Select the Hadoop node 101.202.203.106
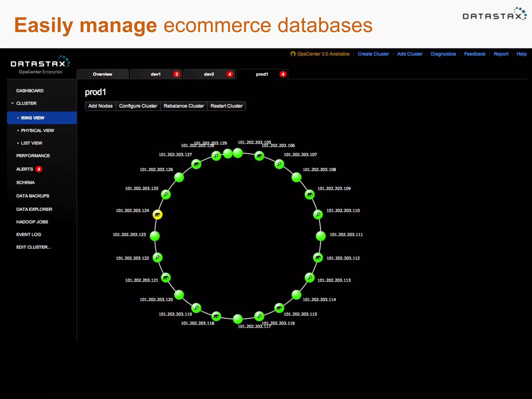 [x=259, y=156]
